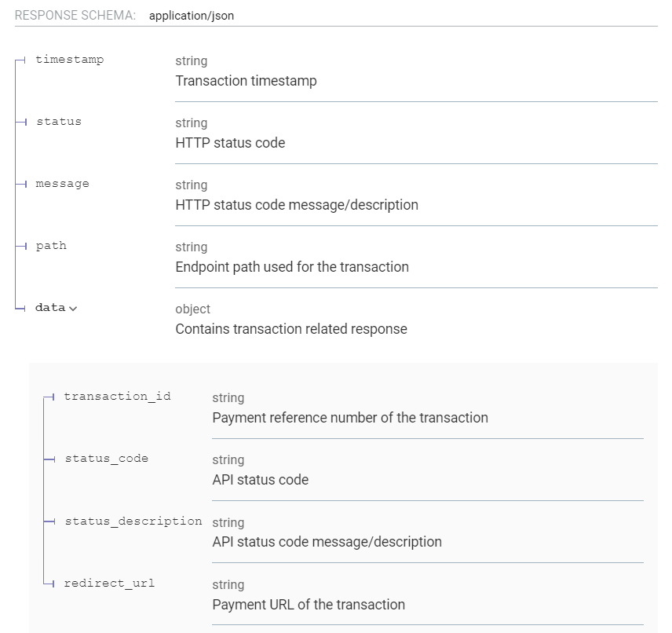Select the timestamp field row
This screenshot has height=633, width=672.
70,59
